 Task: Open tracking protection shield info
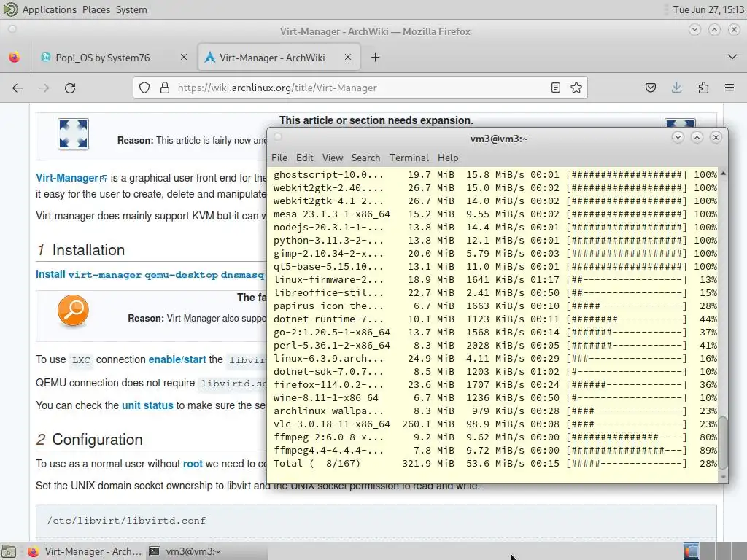(x=144, y=87)
